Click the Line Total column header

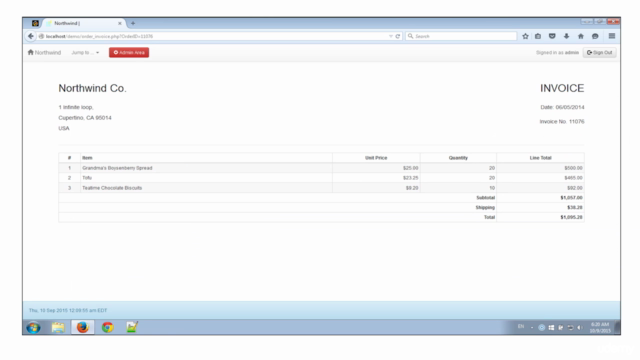click(x=540, y=158)
